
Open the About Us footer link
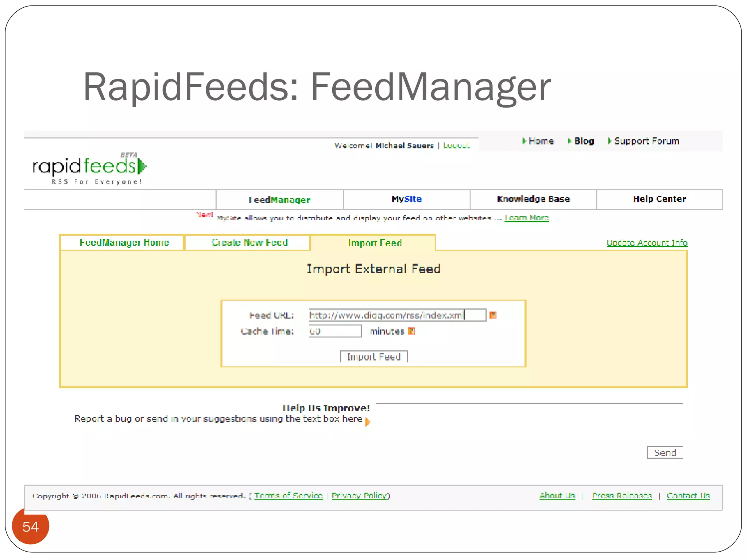pyautogui.click(x=557, y=495)
